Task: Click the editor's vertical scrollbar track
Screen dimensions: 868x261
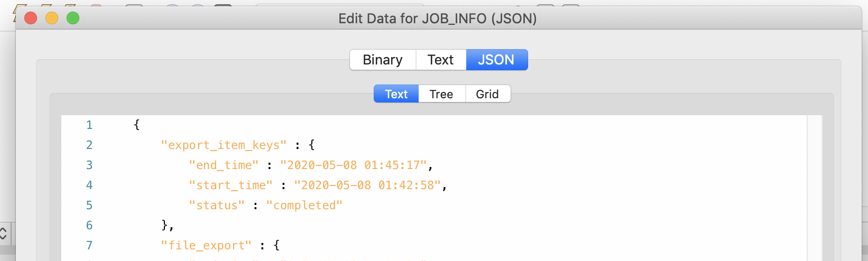Action: [815, 185]
